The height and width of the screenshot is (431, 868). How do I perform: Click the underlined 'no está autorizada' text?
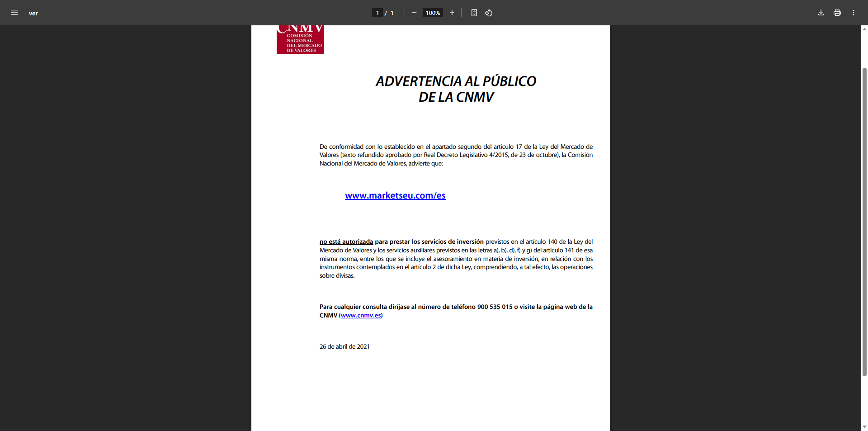click(x=346, y=242)
